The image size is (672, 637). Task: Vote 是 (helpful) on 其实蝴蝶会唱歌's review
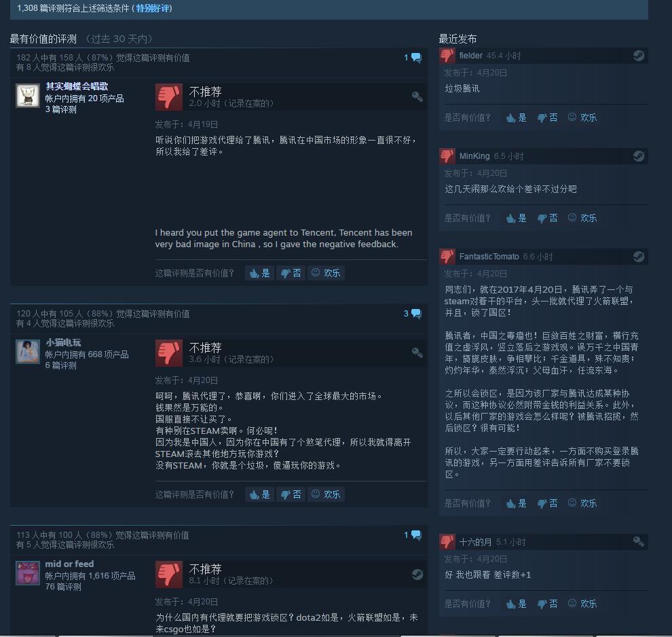(x=260, y=273)
